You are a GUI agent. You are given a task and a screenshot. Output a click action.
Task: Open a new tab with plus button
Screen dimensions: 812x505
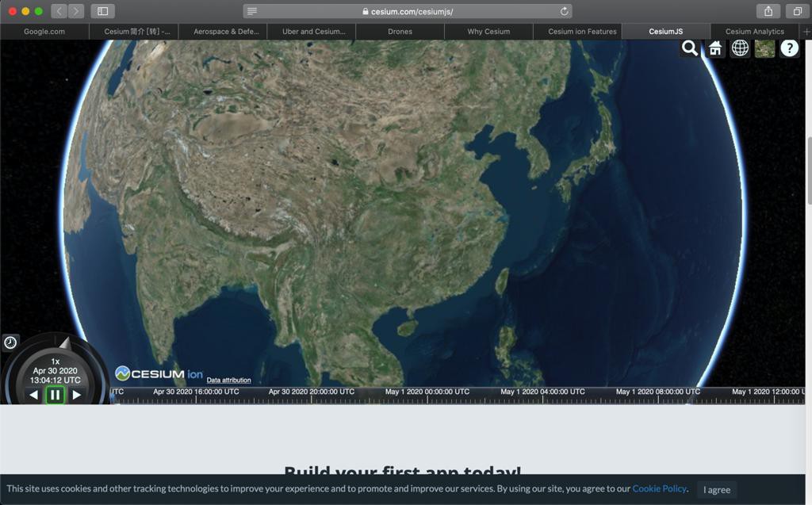click(806, 32)
